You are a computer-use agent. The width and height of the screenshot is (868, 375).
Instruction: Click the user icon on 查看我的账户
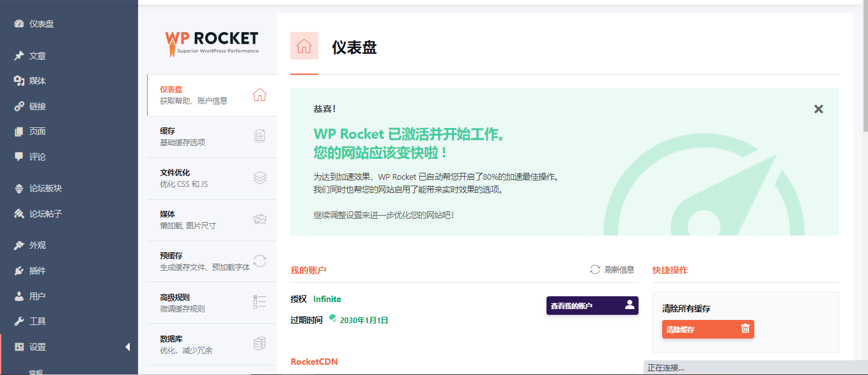(630, 305)
